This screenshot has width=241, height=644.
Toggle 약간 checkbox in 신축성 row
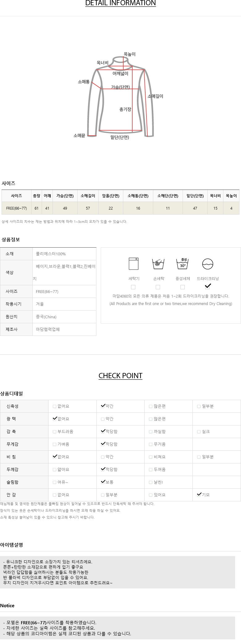103,406
